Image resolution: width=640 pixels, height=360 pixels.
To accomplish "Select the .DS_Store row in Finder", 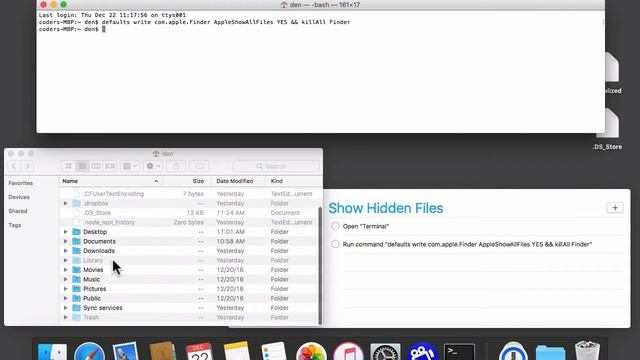I will click(x=188, y=213).
